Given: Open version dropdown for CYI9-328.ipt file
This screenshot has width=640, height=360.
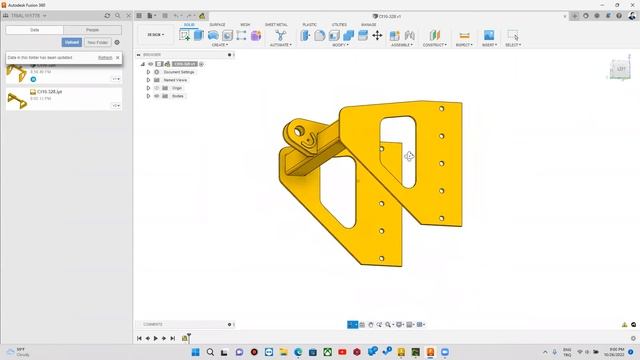Looking at the screenshot, I should point(116,106).
